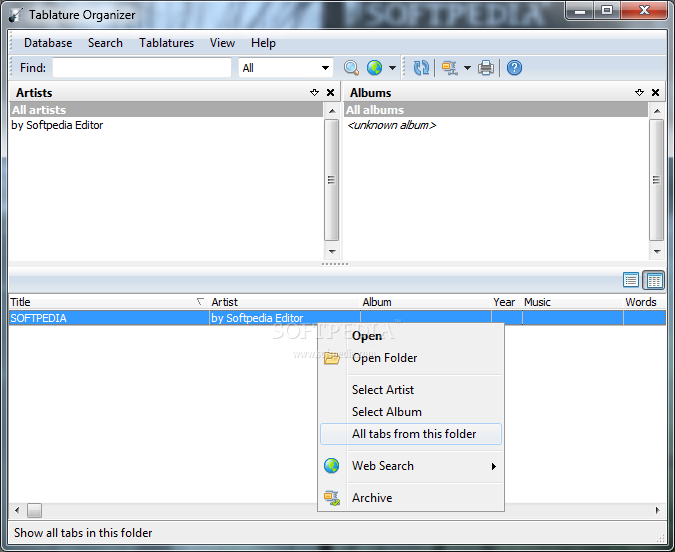
Task: Click the Artists list vertical scrollbar thumb
Action: click(x=331, y=180)
